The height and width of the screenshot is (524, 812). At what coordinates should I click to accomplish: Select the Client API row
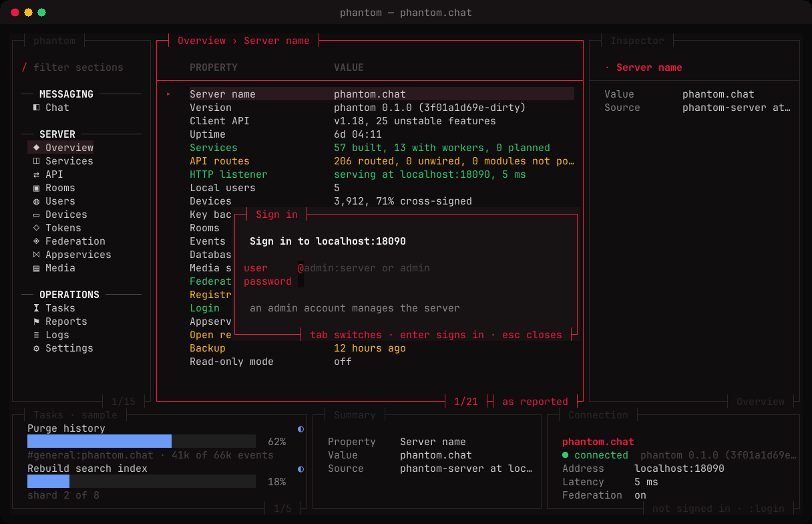coord(382,121)
